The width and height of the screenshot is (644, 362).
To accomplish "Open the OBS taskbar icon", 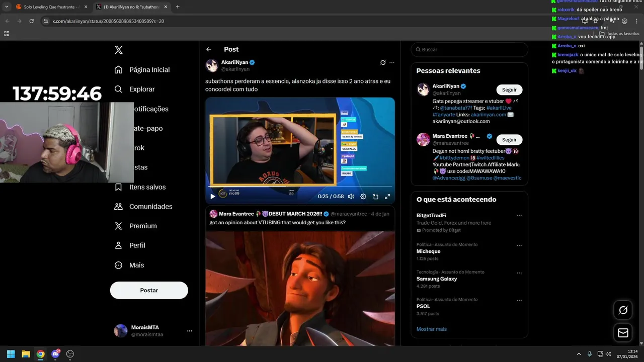I will click(x=70, y=354).
